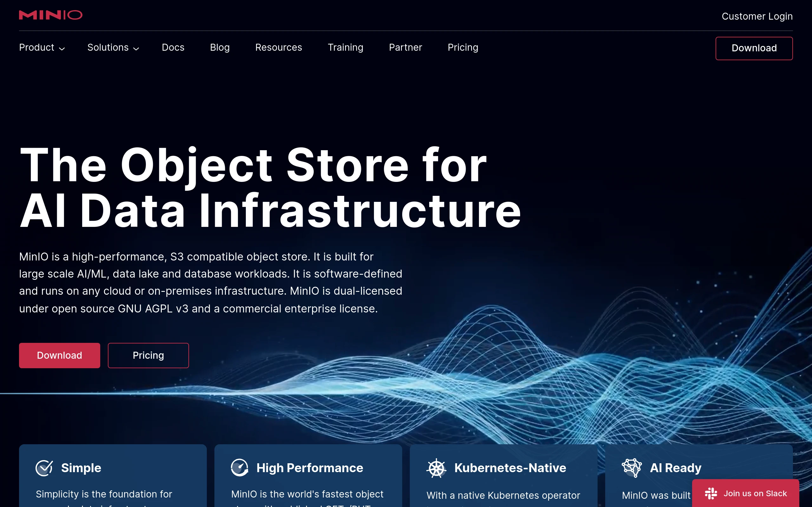Click the AI Ready network icon
Image resolution: width=812 pixels, height=507 pixels.
click(x=632, y=467)
